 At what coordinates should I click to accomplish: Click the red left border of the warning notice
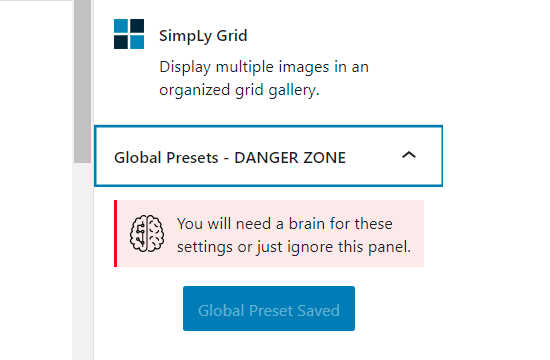pyautogui.click(x=115, y=233)
